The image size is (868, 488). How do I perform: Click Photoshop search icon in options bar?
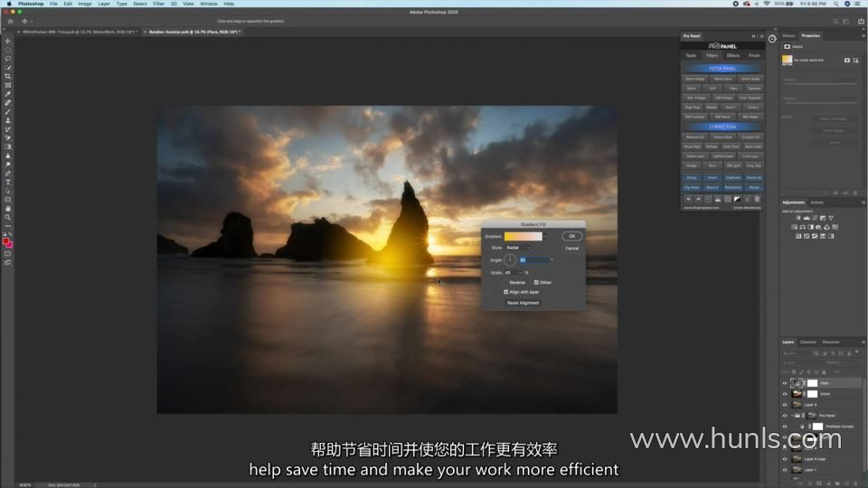(x=835, y=21)
